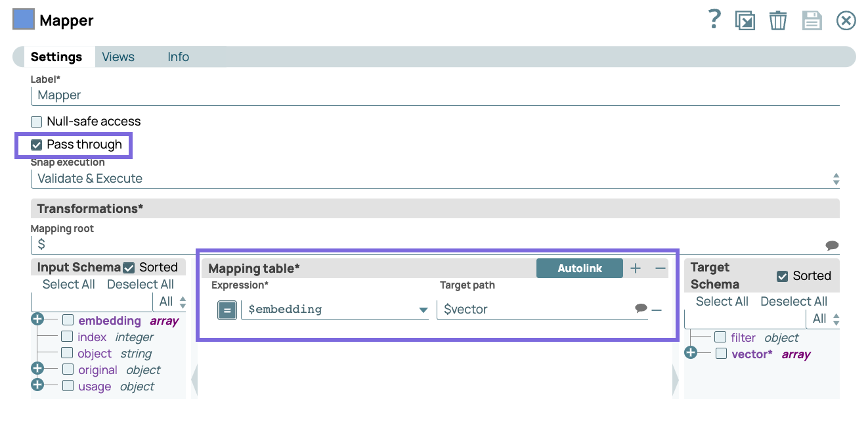The image size is (868, 422).
Task: Click Select All in Input Schema
Action: [69, 285]
